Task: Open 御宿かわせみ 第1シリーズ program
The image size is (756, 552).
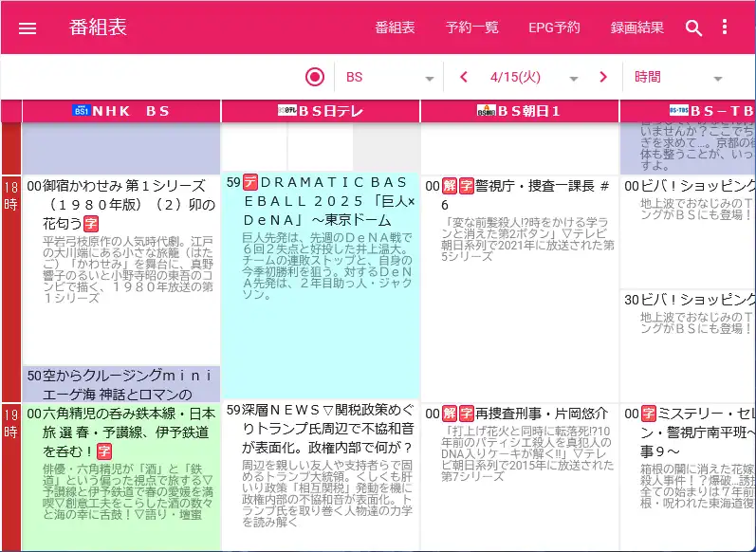Action: click(x=121, y=270)
